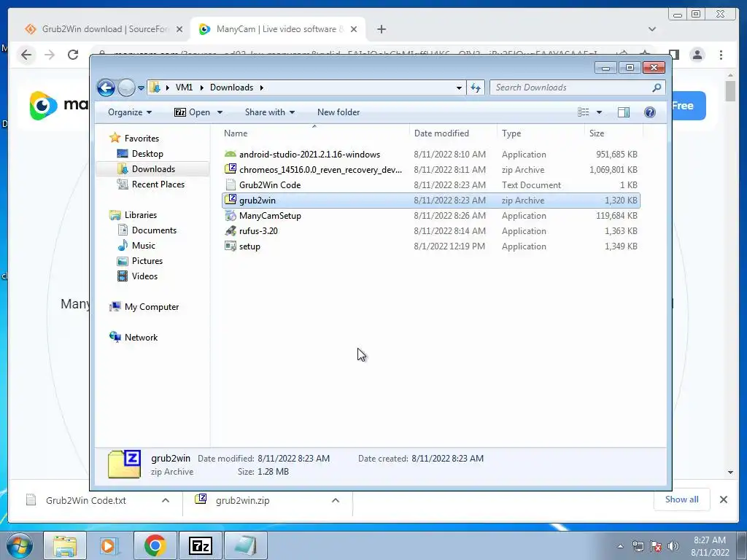Image resolution: width=747 pixels, height=560 pixels.
Task: Open Desktop in the navigation pane
Action: [147, 154]
